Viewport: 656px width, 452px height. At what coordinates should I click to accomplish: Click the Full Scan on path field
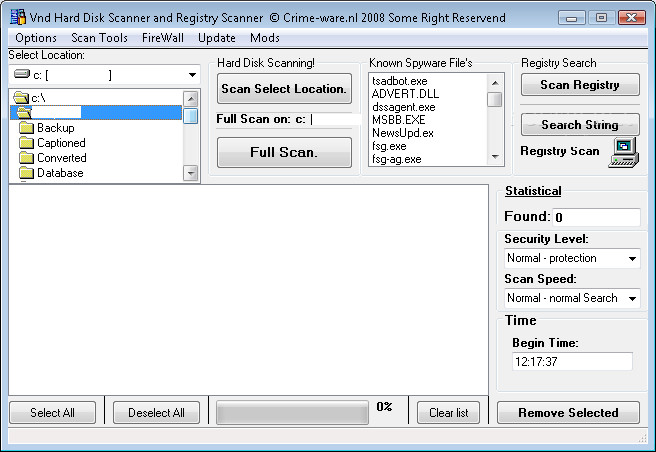click(288, 119)
